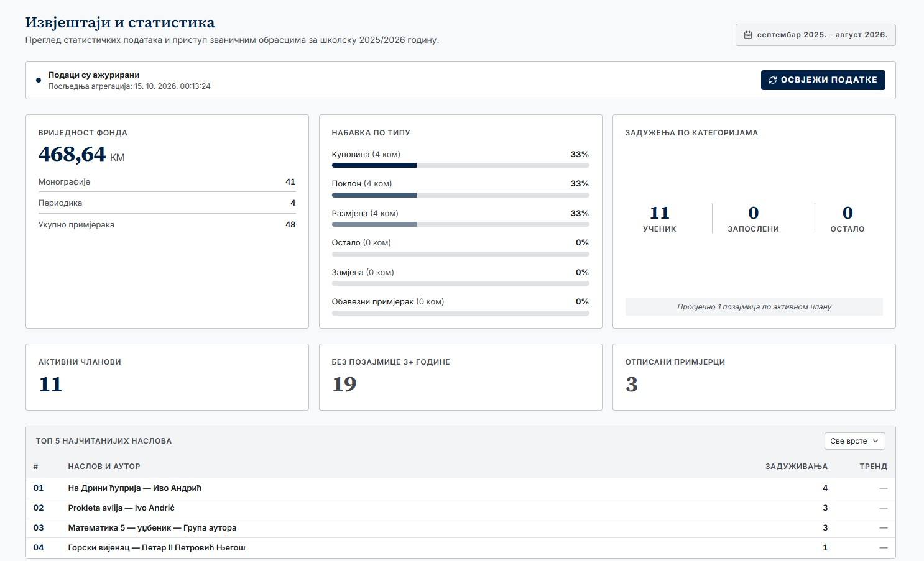Click the Извјештаји и статистика heading
This screenshot has height=561, width=924.
[x=120, y=22]
